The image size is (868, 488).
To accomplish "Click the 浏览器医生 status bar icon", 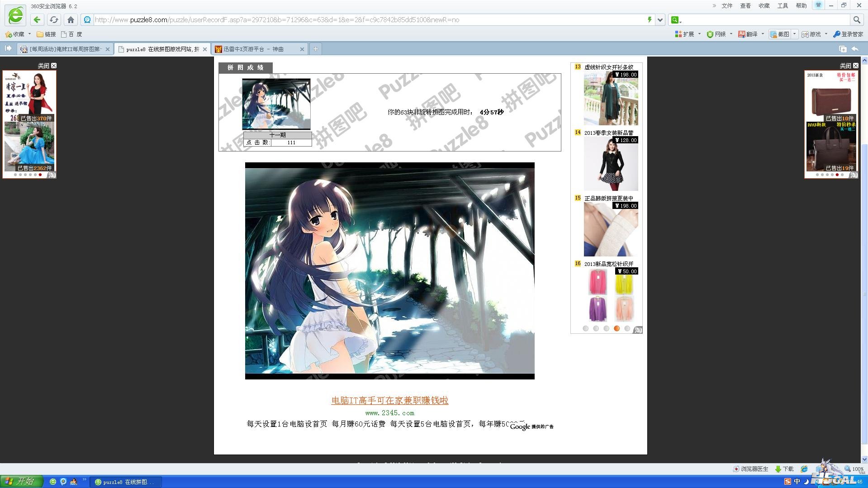I will (751, 469).
